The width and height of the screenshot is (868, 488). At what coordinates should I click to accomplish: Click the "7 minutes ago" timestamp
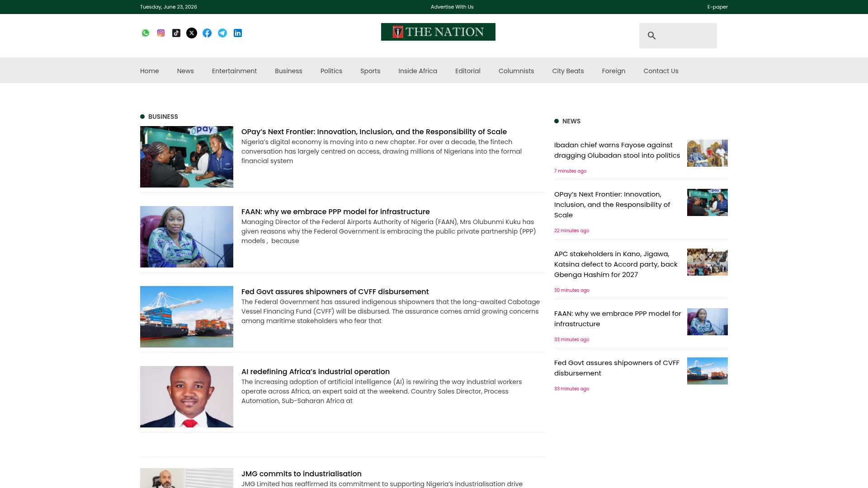click(570, 171)
